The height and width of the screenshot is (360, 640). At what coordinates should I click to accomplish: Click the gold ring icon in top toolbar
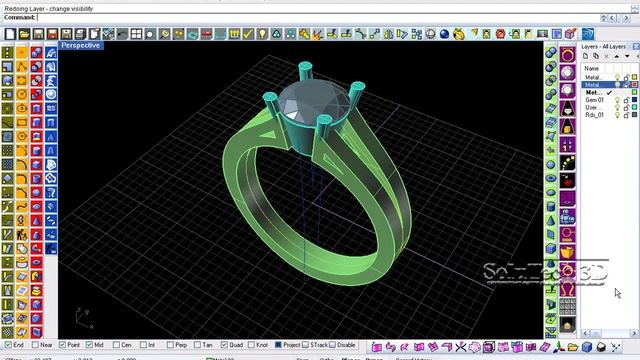click(x=459, y=34)
